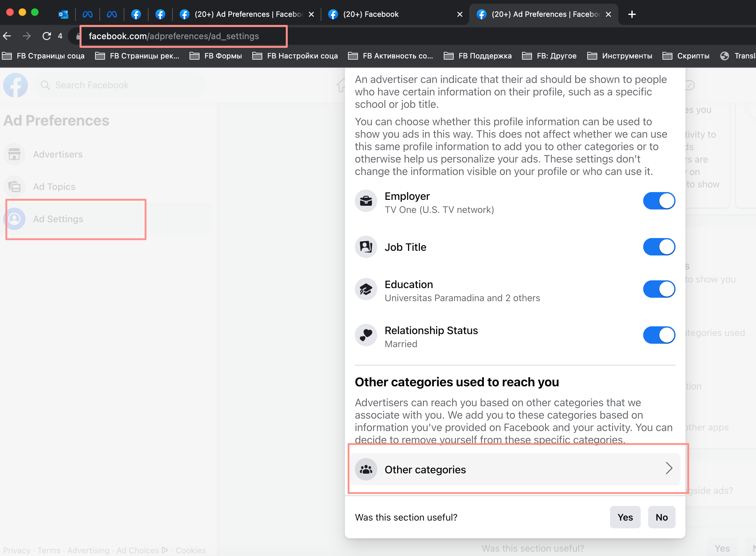Open Advertisers in Ad Preferences sidebar

tap(108, 154)
